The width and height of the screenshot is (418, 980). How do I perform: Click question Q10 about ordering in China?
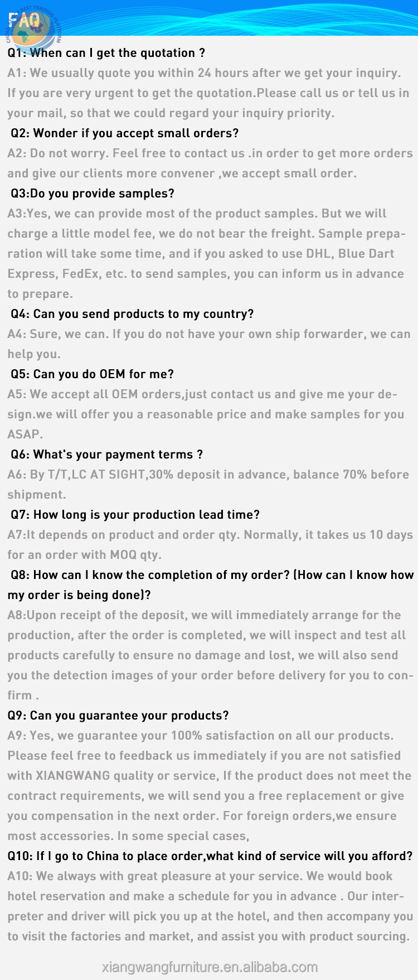click(x=210, y=856)
